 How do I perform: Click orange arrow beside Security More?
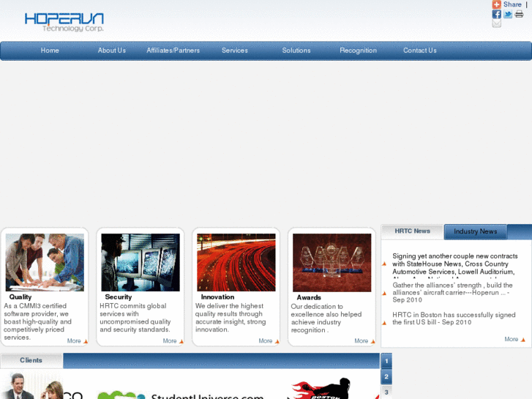181,342
